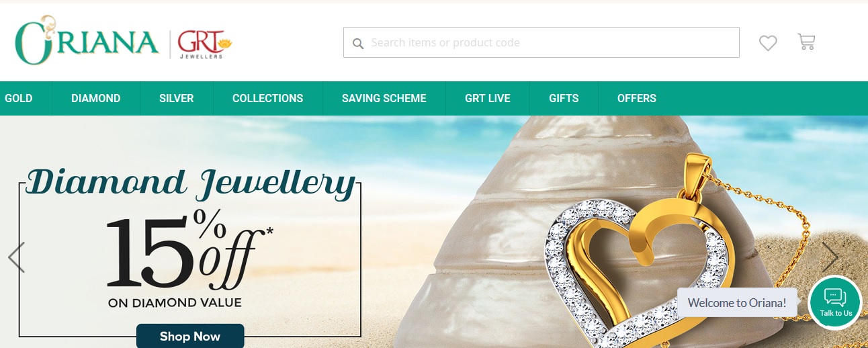Focus the search items or product code field

pyautogui.click(x=541, y=42)
